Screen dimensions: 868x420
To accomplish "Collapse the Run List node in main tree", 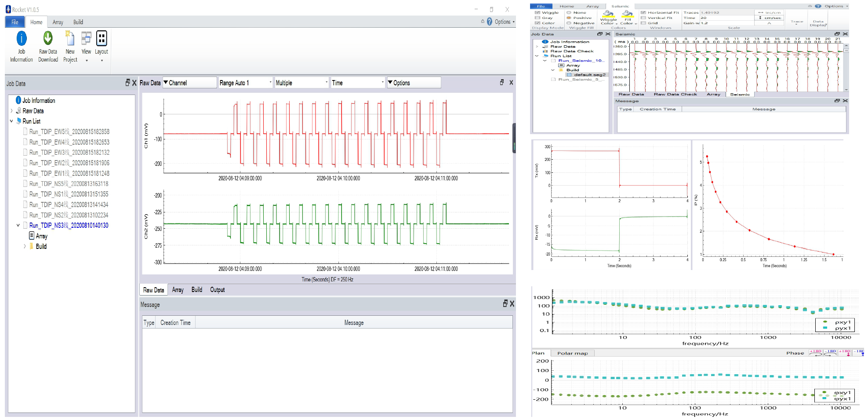I will 11,121.
